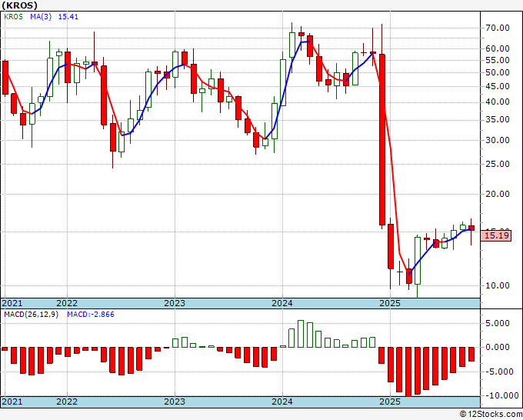
Task: Click the 25.00 price axis label
Action: click(498, 164)
